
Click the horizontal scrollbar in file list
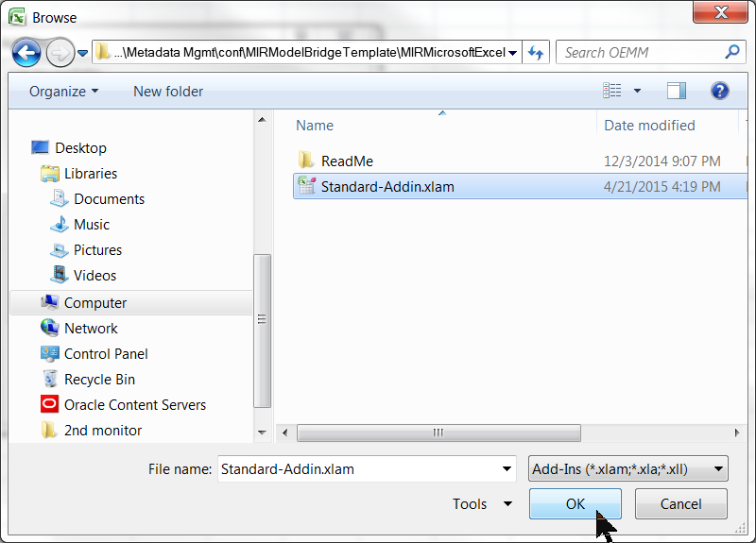[x=438, y=433]
